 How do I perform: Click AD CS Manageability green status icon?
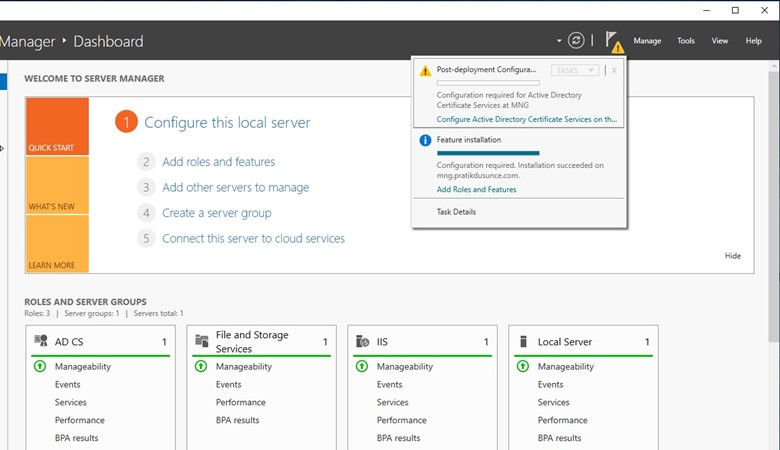click(x=40, y=366)
